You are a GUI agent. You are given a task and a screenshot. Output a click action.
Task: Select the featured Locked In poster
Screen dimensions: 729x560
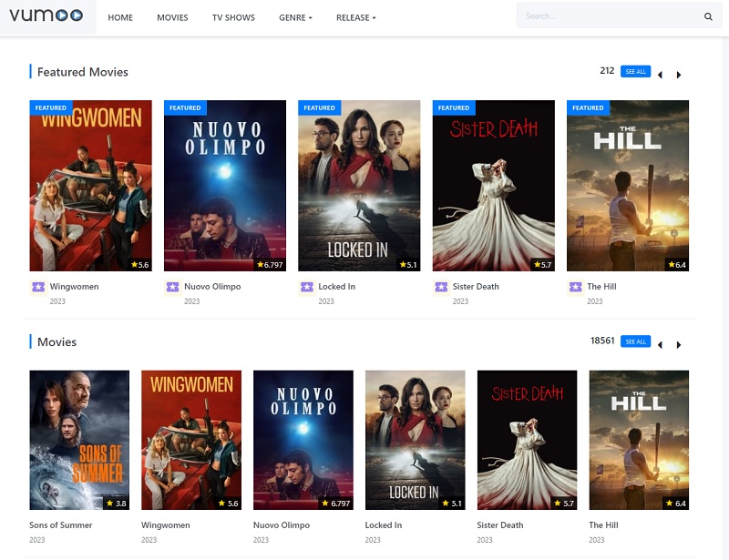(359, 186)
